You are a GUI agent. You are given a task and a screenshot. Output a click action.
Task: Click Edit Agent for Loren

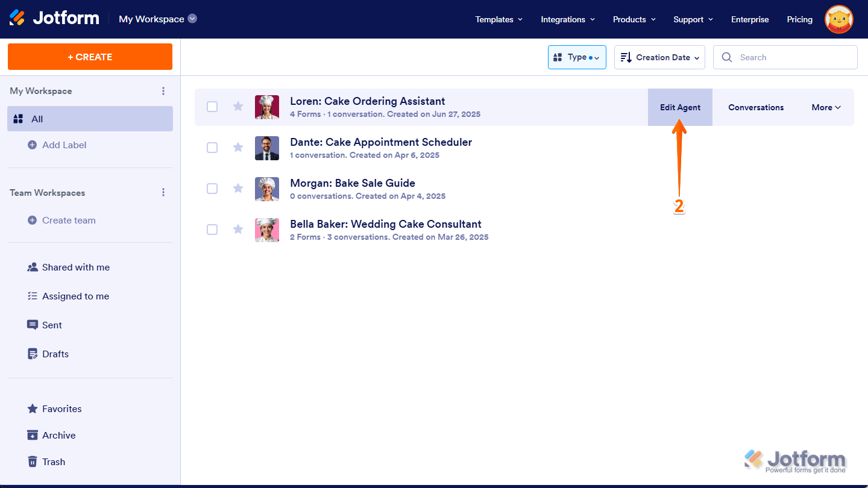pos(680,107)
